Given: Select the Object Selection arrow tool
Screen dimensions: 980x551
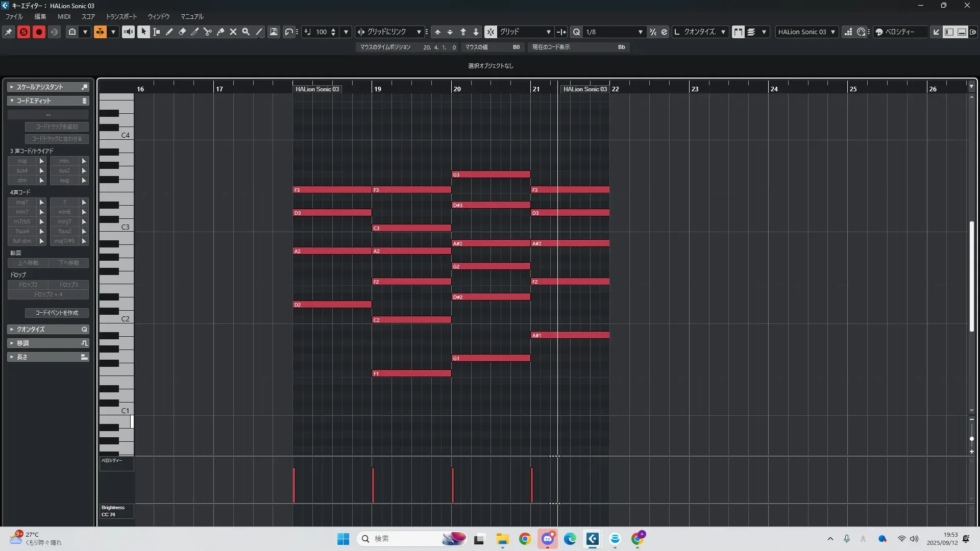Looking at the screenshot, I should coord(143,32).
